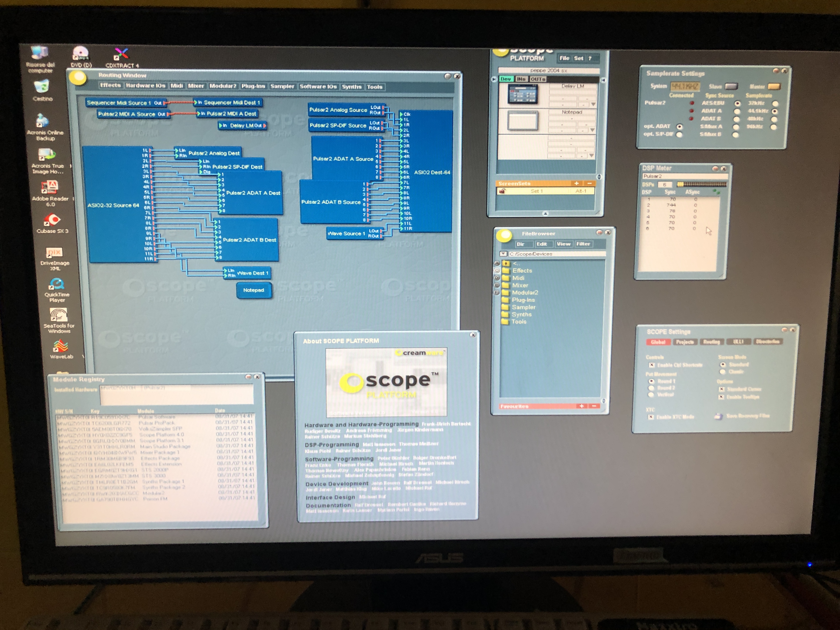Viewport: 840px width, 630px height.
Task: Toggle Enable XTC Mode checkbox
Action: tap(651, 417)
